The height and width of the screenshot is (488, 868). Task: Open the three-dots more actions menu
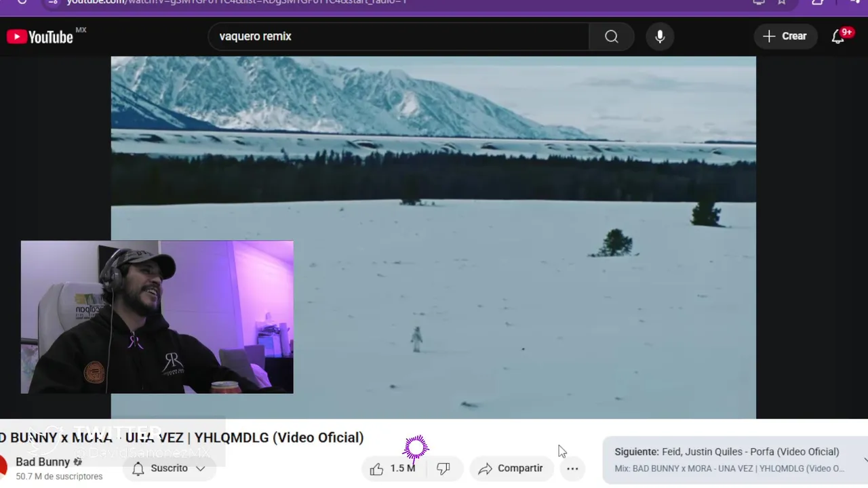tap(572, 468)
